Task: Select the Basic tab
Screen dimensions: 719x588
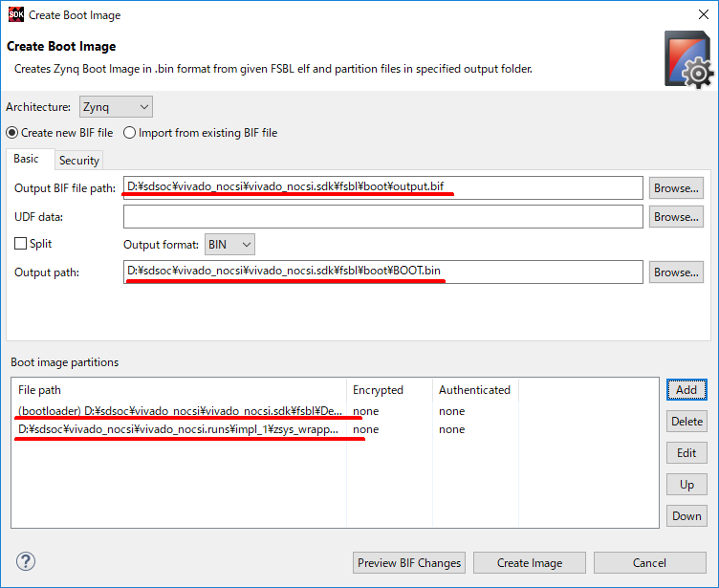Action: tap(27, 160)
